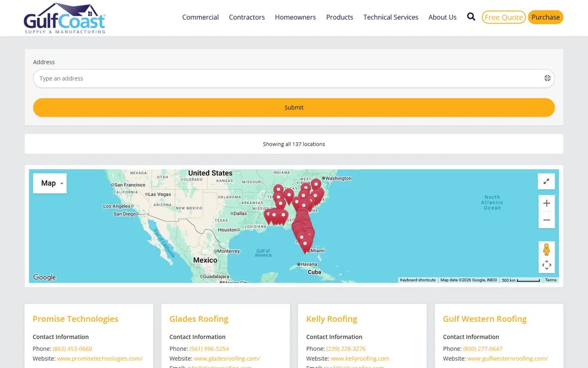Click the Glades Roofing heading

199,319
